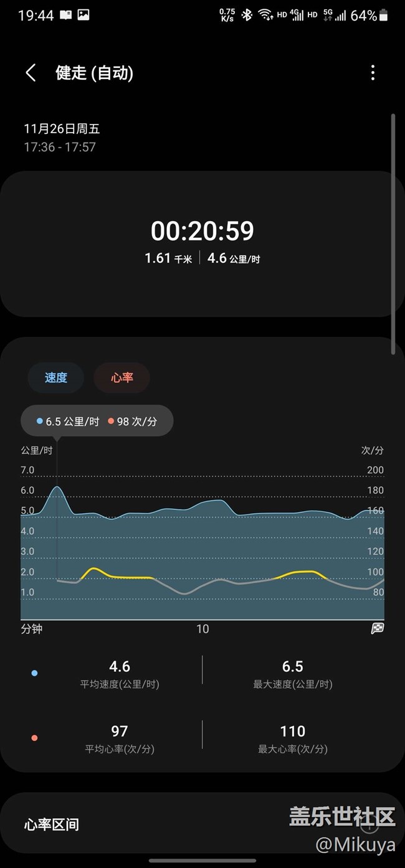Select the speed peak on the chart
The height and width of the screenshot is (868, 405).
(57, 487)
